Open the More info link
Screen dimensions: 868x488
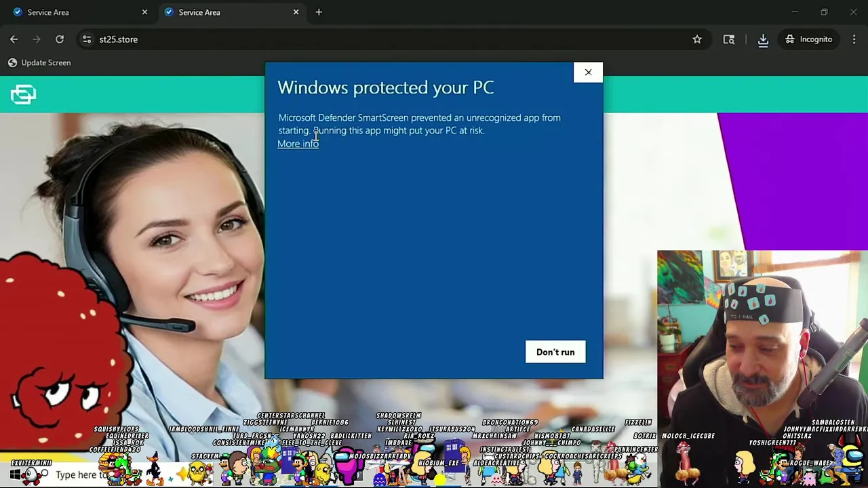(x=298, y=144)
